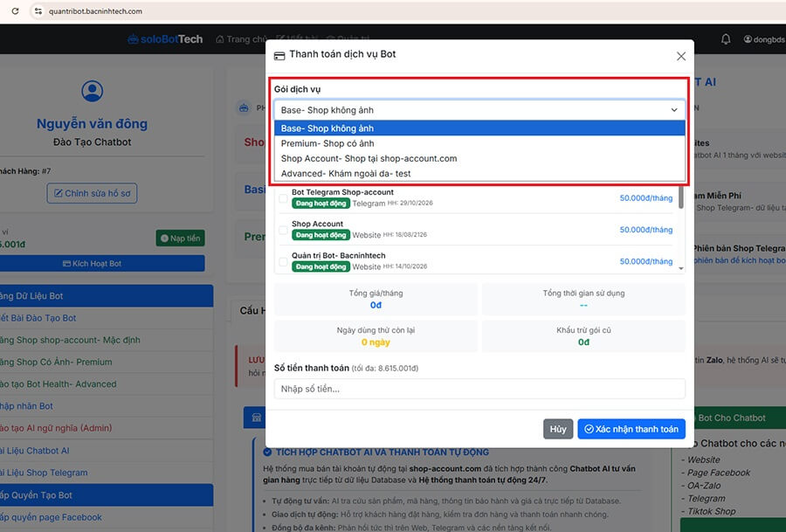Close the Thanh toán dịch vụ Bot dialog
Viewport: 786px width, 532px height.
click(680, 56)
